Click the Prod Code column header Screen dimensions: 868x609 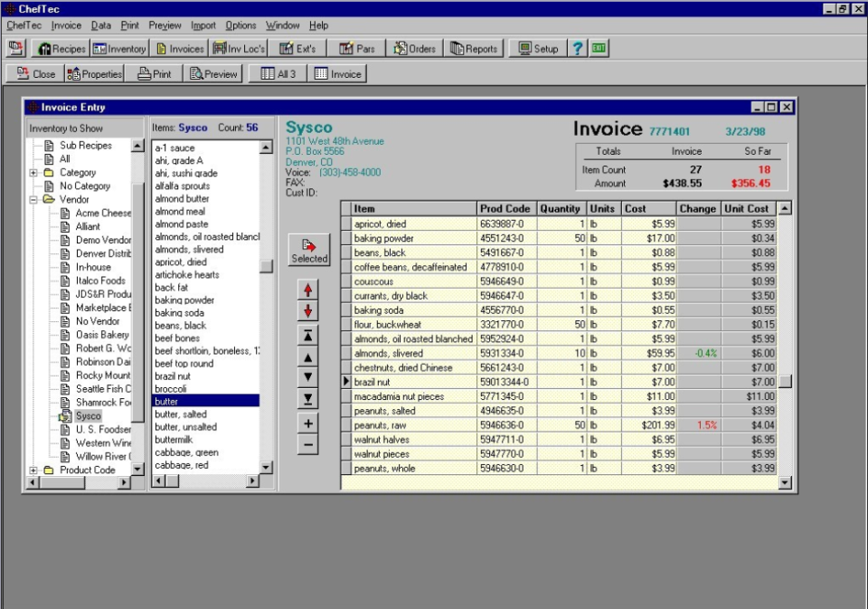click(506, 208)
